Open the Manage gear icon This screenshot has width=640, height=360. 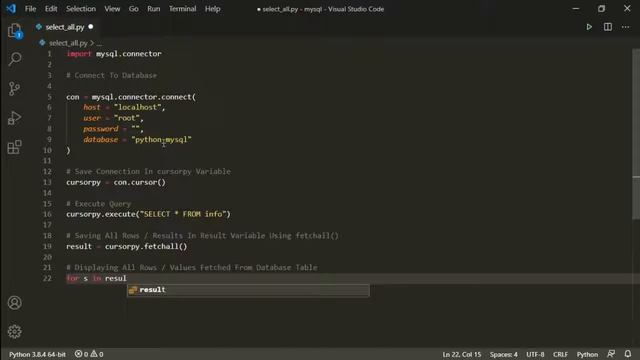15,331
